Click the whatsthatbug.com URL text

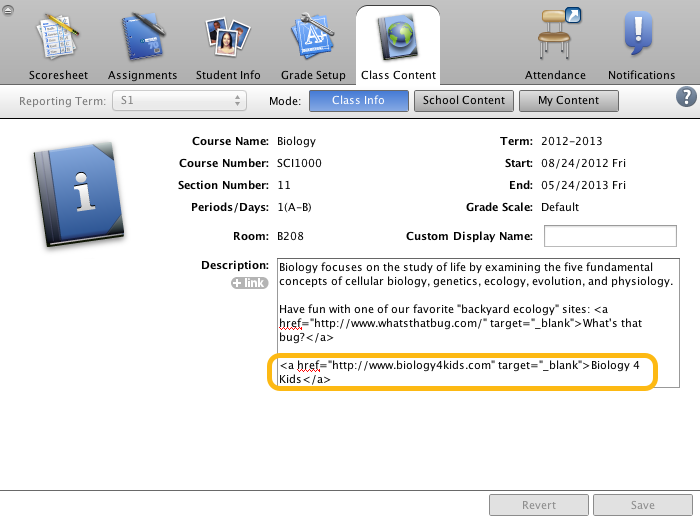click(x=396, y=323)
